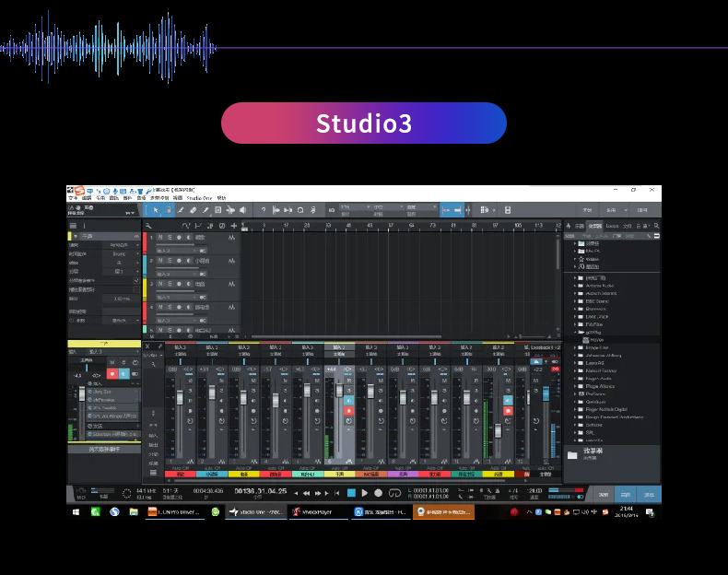Viewport: 728px width, 575px height.
Task: Click Play in the transport bar
Action: pyautogui.click(x=365, y=493)
